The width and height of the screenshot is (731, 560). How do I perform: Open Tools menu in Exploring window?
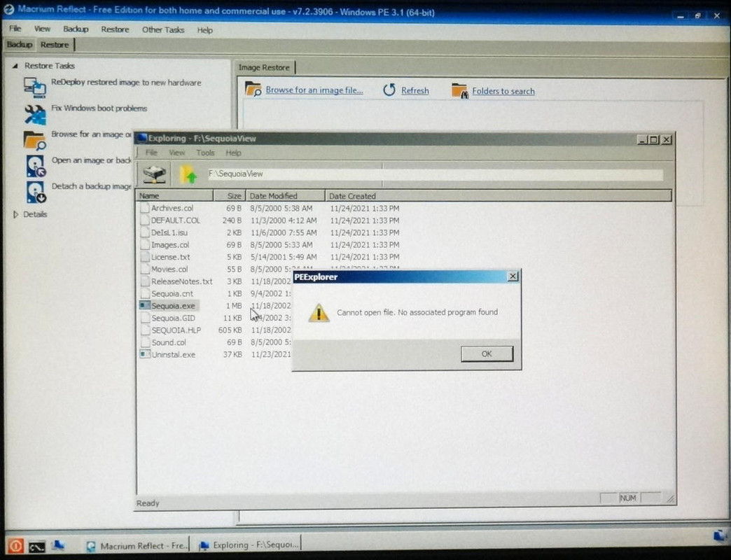click(x=205, y=153)
